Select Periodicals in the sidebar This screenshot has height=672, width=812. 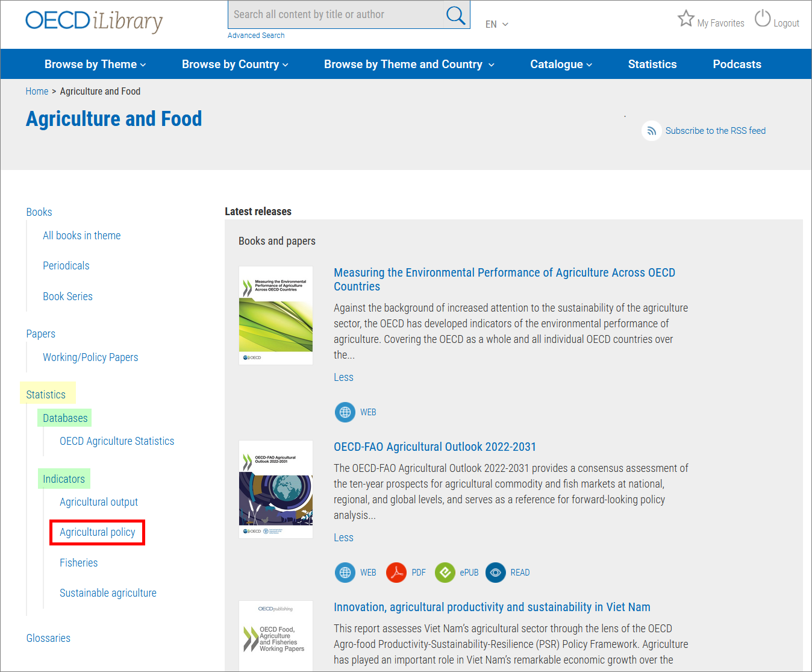(66, 266)
